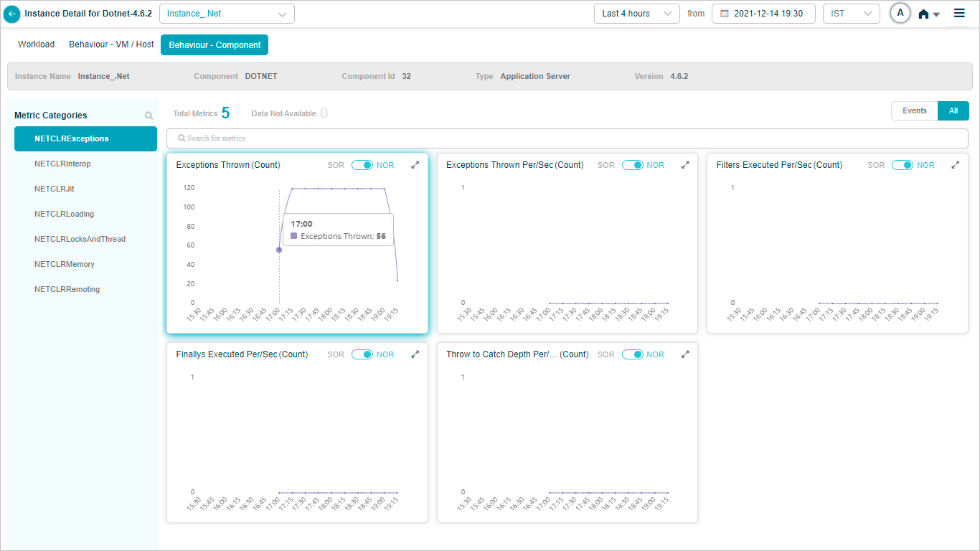Click the user avatar 'A' icon
This screenshot has height=551, width=980.
(x=900, y=13)
